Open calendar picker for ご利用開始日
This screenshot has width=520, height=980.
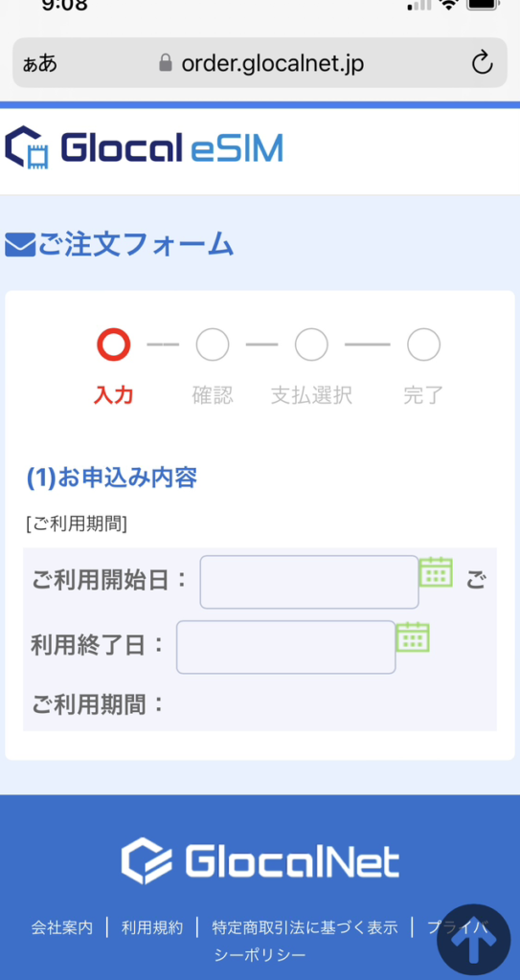pyautogui.click(x=436, y=571)
